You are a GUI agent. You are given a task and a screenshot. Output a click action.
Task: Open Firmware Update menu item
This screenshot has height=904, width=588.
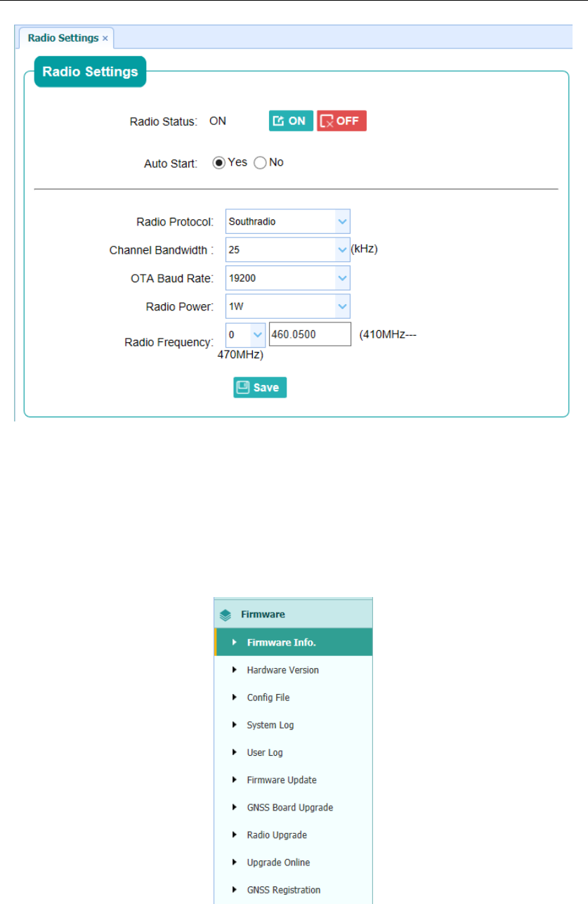pos(293,780)
